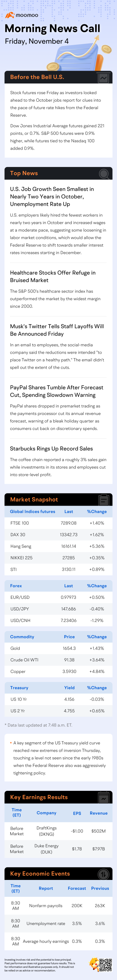Open PayPal Shares Tumble headline
This screenshot has height=980, width=117.
pos(56,391)
